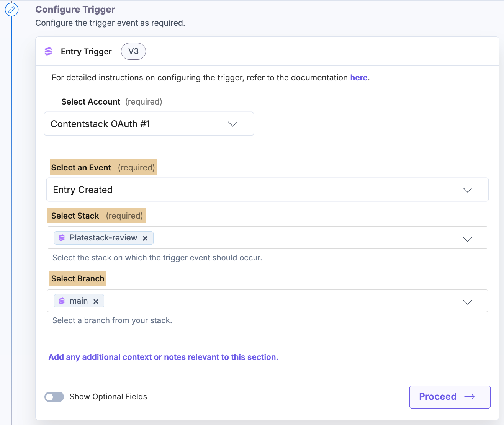Expand the Select Branch dropdown chevron
This screenshot has width=504, height=425.
pyautogui.click(x=468, y=302)
